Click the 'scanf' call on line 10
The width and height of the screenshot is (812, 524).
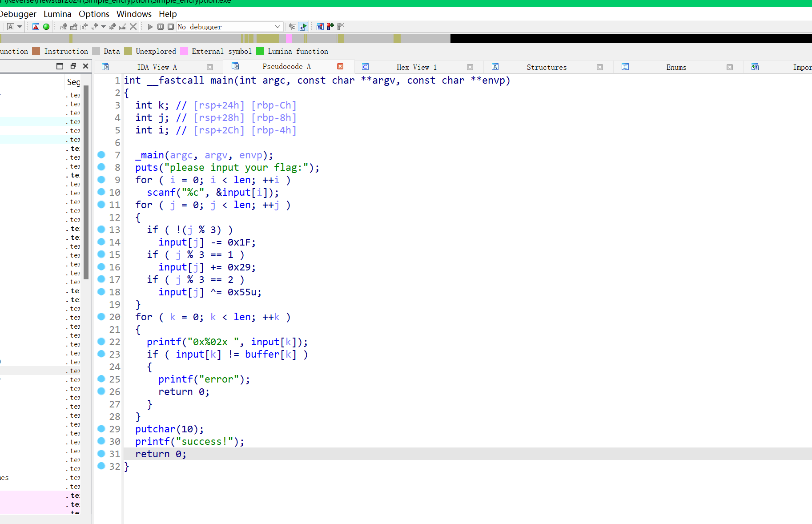tap(161, 192)
